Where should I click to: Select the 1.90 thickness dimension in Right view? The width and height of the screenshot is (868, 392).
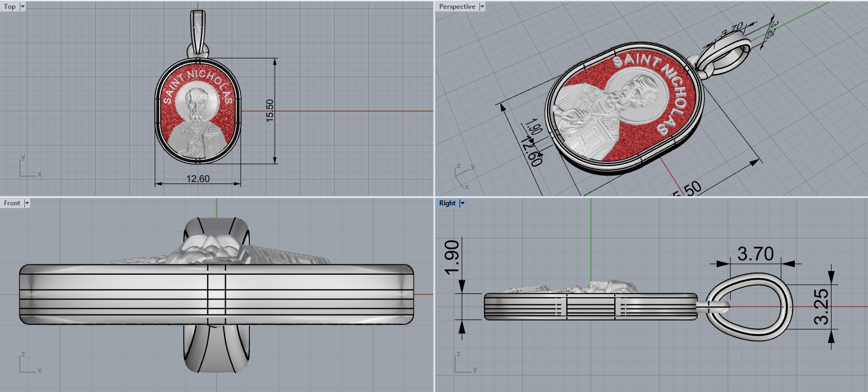(x=451, y=257)
